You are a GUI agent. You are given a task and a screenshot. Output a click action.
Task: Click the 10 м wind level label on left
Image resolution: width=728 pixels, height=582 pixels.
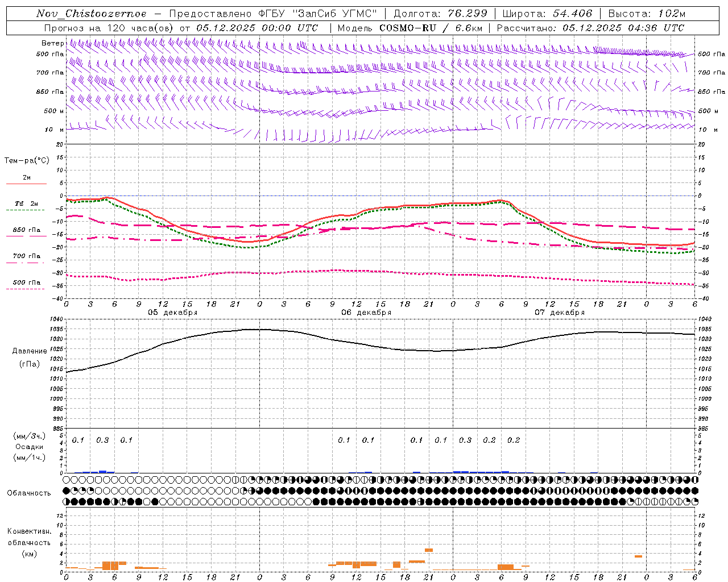(x=54, y=130)
